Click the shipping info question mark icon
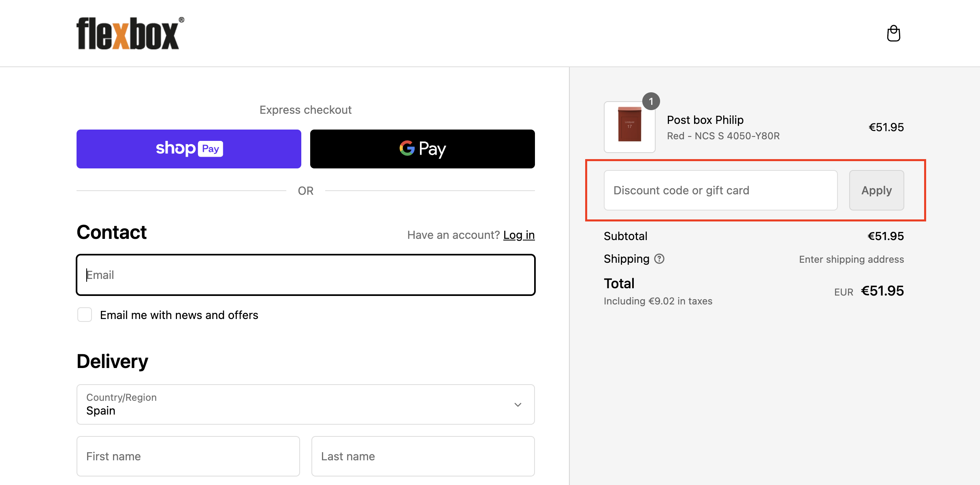Screen dimensions: 980x485 tap(660, 259)
